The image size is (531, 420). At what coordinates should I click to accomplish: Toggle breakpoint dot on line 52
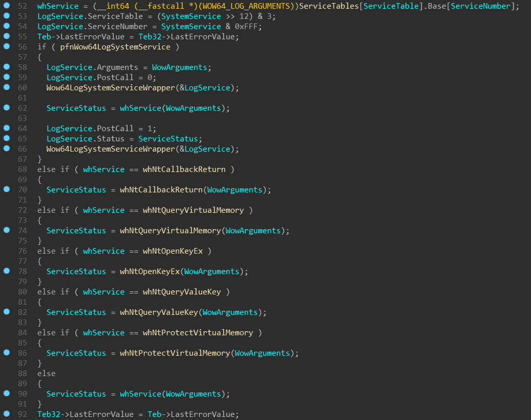pyautogui.click(x=7, y=6)
